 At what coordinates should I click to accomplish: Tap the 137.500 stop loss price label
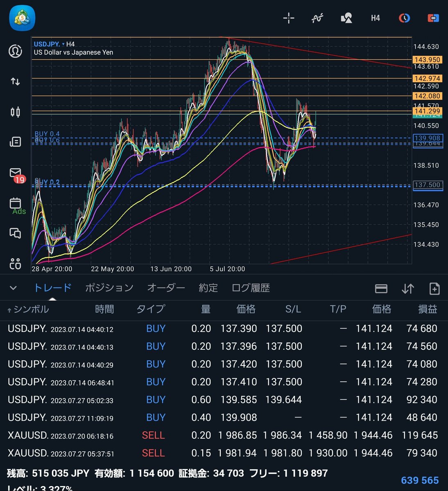(428, 185)
